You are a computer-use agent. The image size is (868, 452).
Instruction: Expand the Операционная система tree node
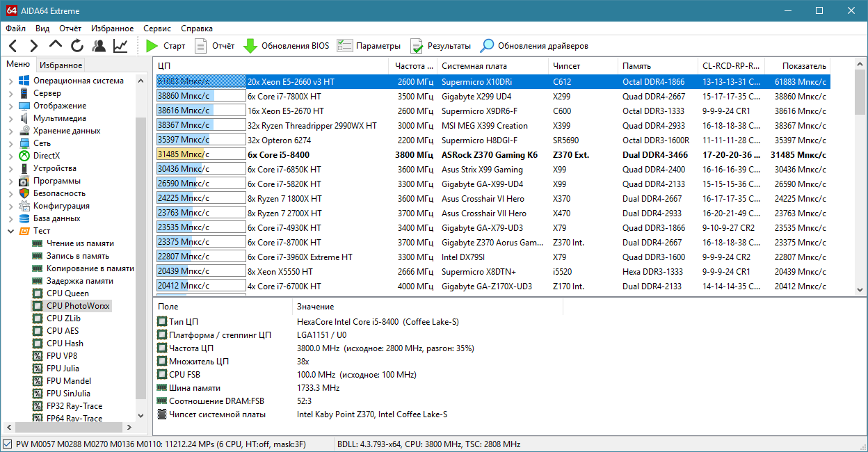click(10, 81)
